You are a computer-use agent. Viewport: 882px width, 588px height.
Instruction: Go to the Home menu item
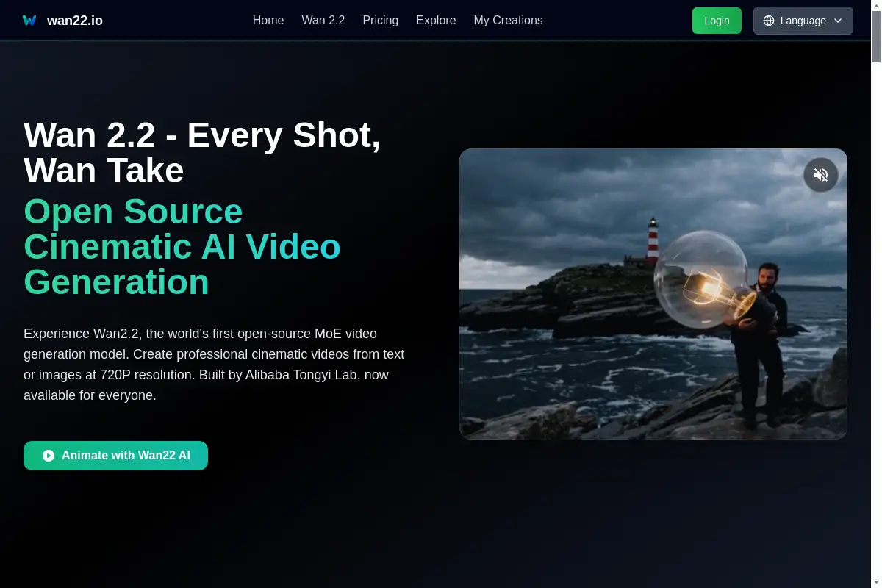268,21
